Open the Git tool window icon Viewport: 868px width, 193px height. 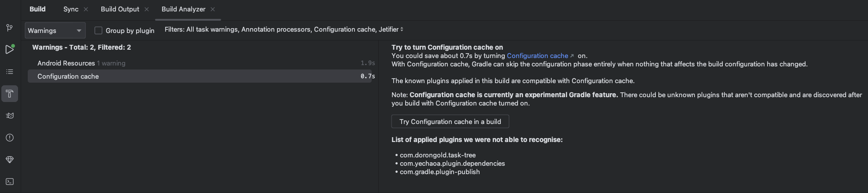(10, 28)
